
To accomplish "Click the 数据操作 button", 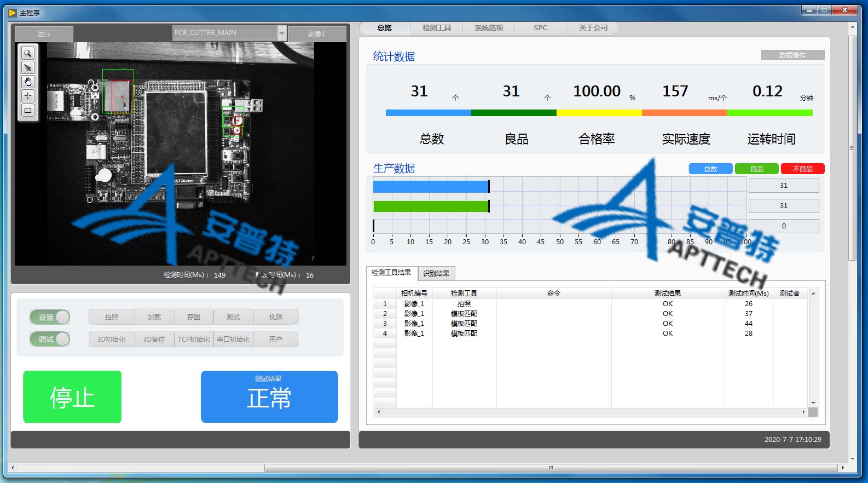I will 792,55.
